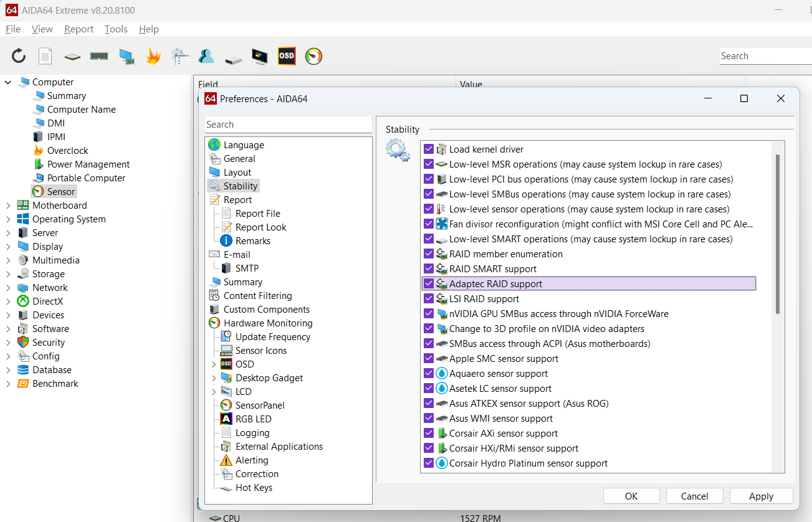Click the Stability options list scrollbar

[777, 234]
